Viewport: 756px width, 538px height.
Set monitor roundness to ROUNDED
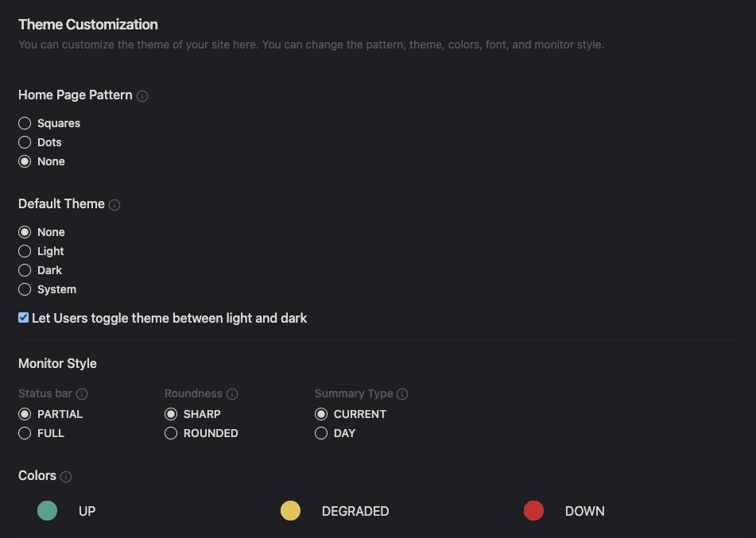point(171,433)
